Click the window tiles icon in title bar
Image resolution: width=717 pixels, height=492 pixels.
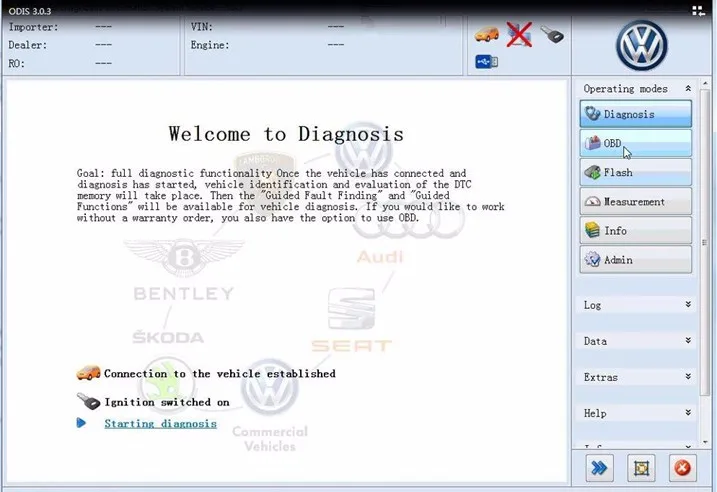coord(698,11)
